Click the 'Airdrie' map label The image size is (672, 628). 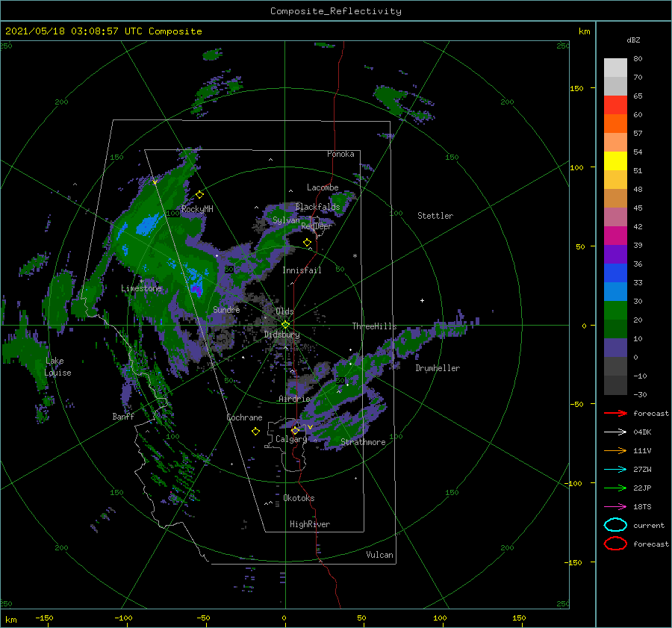294,399
